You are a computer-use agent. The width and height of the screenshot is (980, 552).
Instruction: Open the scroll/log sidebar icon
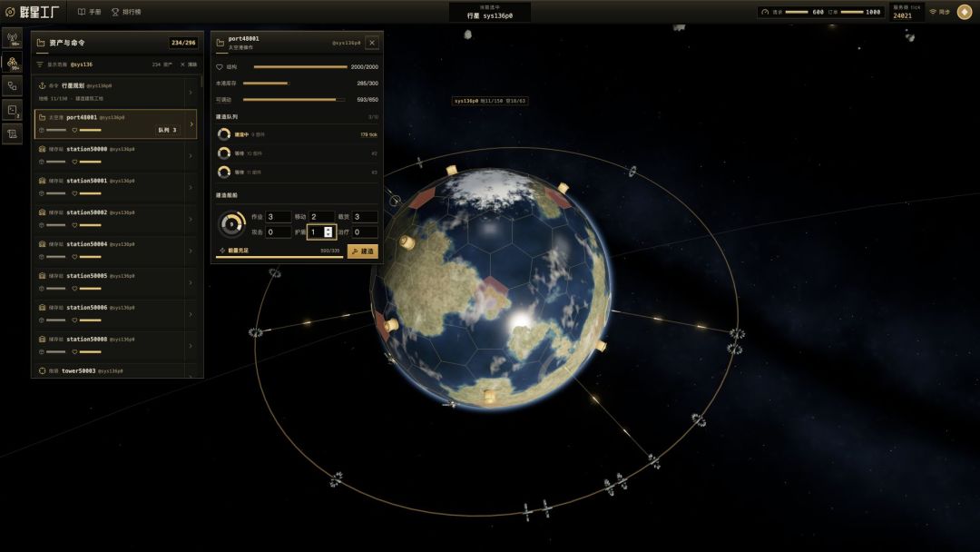tap(13, 133)
